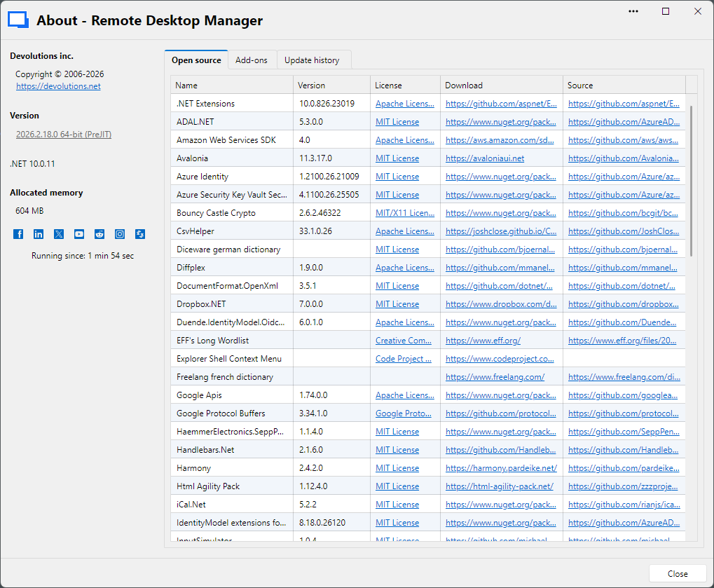Open MIT License link for ADAL.NET
The image size is (714, 588).
(x=397, y=122)
